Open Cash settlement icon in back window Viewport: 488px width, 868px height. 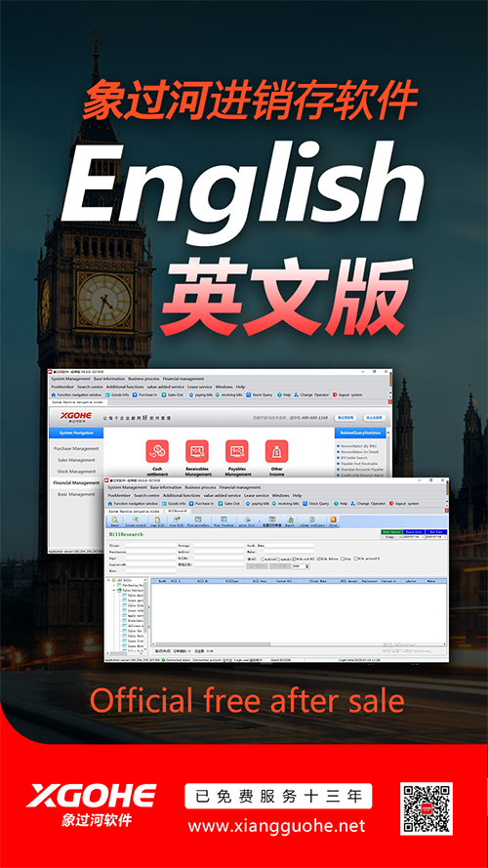click(x=156, y=451)
